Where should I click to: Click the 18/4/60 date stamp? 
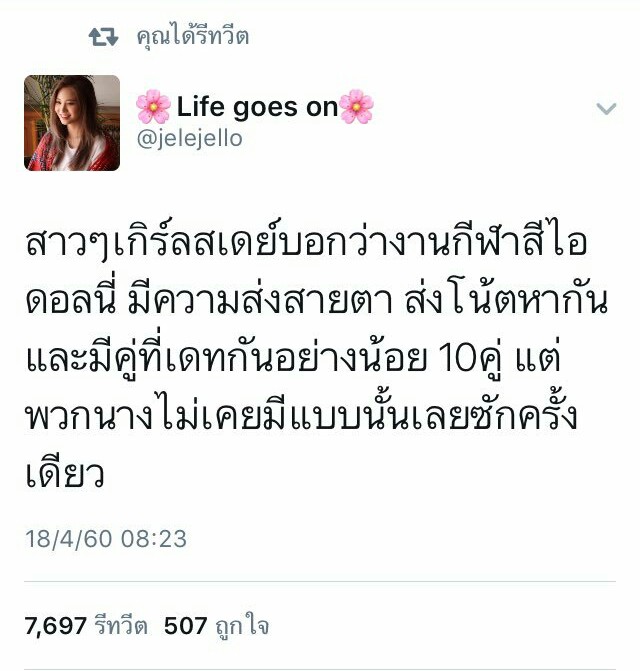click(x=68, y=538)
